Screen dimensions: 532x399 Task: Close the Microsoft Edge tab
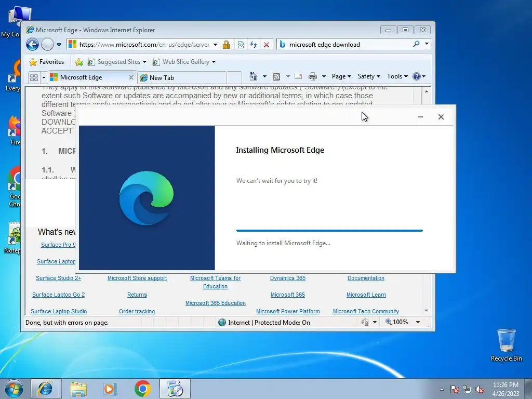pyautogui.click(x=131, y=77)
